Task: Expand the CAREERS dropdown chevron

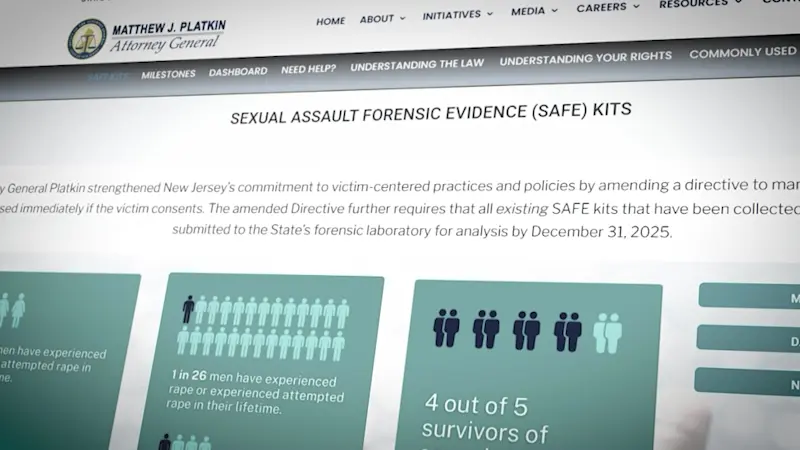Action: (636, 7)
